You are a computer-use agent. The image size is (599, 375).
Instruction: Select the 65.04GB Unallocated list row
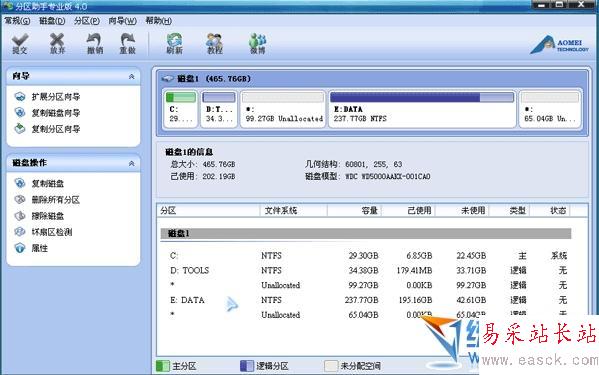tap(366, 315)
